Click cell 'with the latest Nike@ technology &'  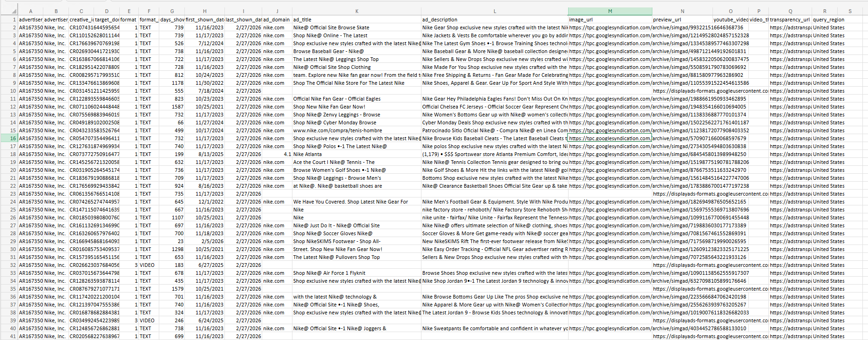pos(357,297)
